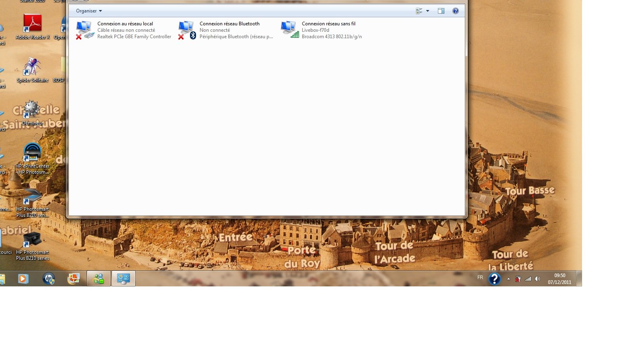The height and width of the screenshot is (362, 644).
Task: Show hidden system tray icons
Action: click(508, 279)
